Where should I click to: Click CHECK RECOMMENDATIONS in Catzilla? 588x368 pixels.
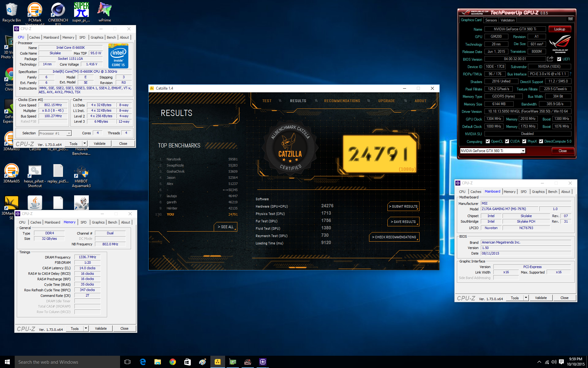[394, 237]
